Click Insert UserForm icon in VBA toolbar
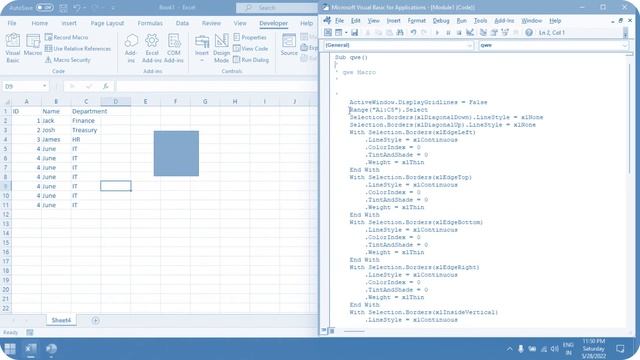Image resolution: width=640 pixels, height=360 pixels. click(x=338, y=33)
